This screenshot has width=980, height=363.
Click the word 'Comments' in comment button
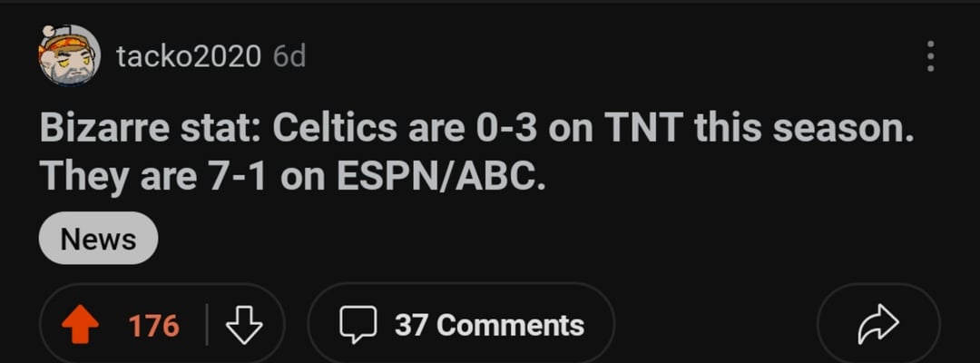point(511,326)
